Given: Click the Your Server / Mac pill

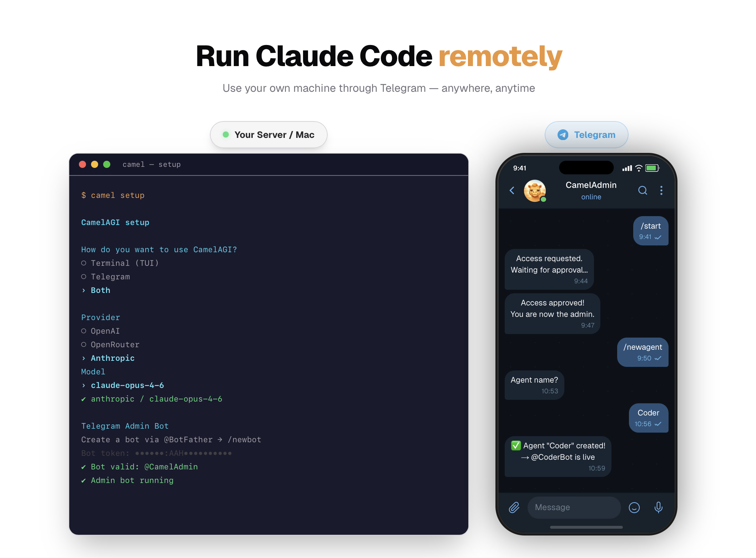Looking at the screenshot, I should pos(268,135).
